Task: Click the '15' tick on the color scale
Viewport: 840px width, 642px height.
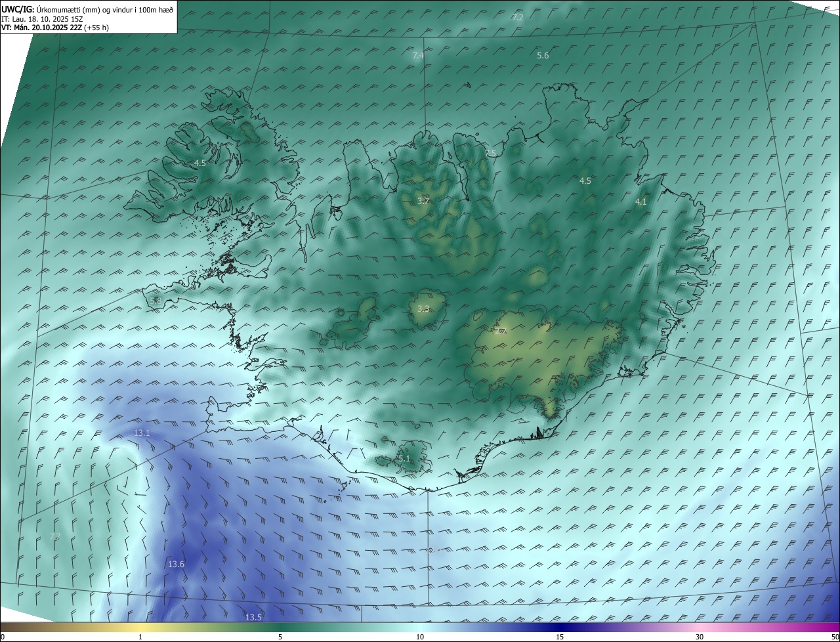Action: pos(560,637)
